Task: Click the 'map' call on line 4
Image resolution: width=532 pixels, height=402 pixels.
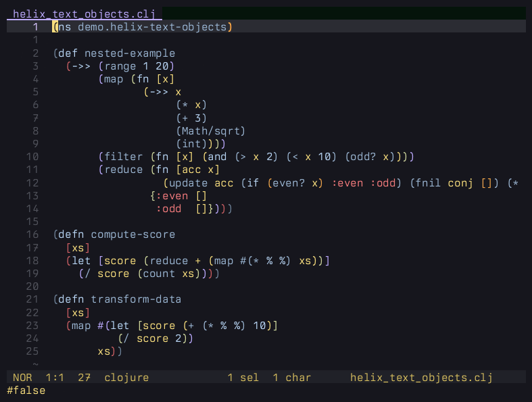Action: (x=114, y=79)
